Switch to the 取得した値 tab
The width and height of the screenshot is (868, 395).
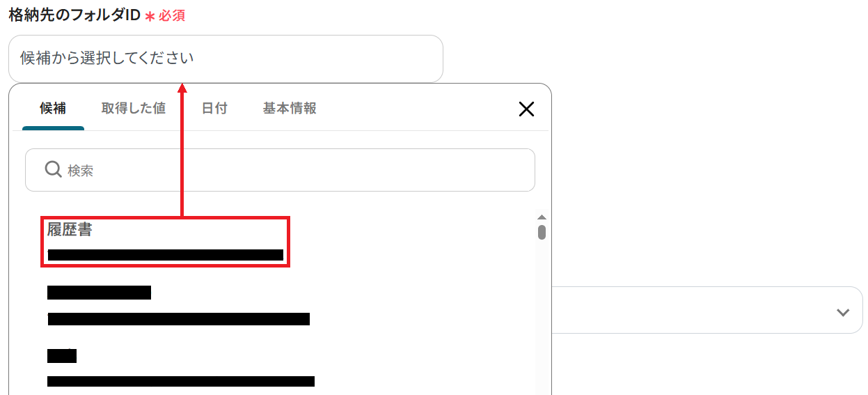tap(134, 108)
